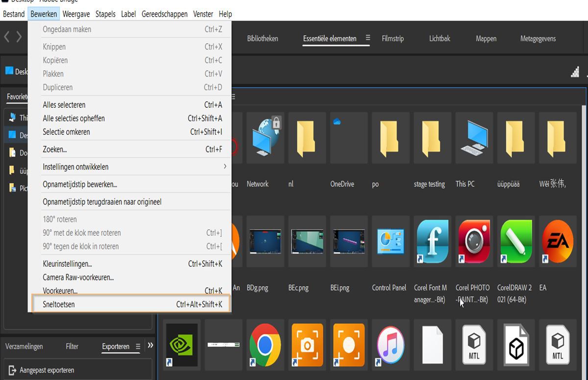Select the BEc.png thumbnail
588x380 pixels.
tap(307, 241)
